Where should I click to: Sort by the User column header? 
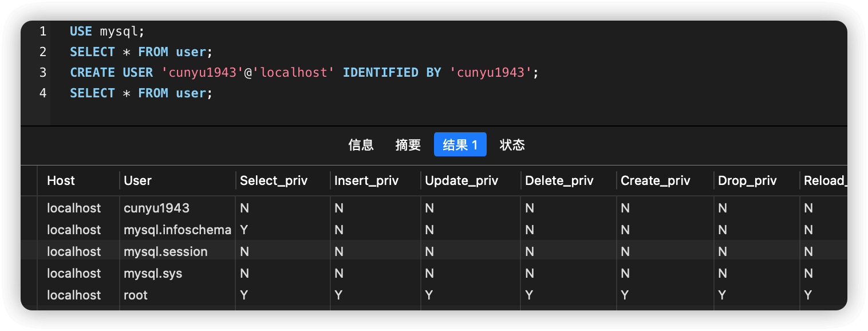point(137,181)
